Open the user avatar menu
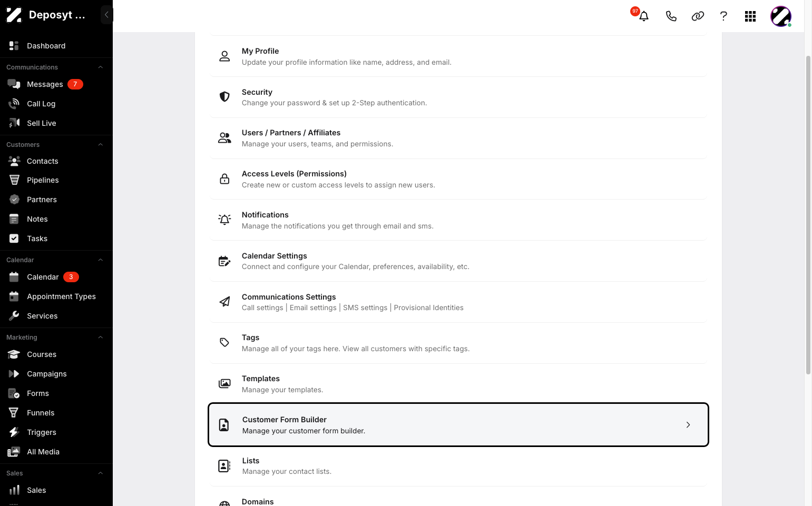 [x=781, y=16]
